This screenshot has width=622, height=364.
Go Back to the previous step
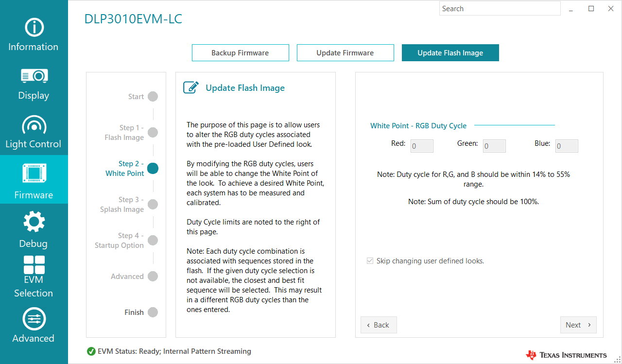pyautogui.click(x=379, y=325)
